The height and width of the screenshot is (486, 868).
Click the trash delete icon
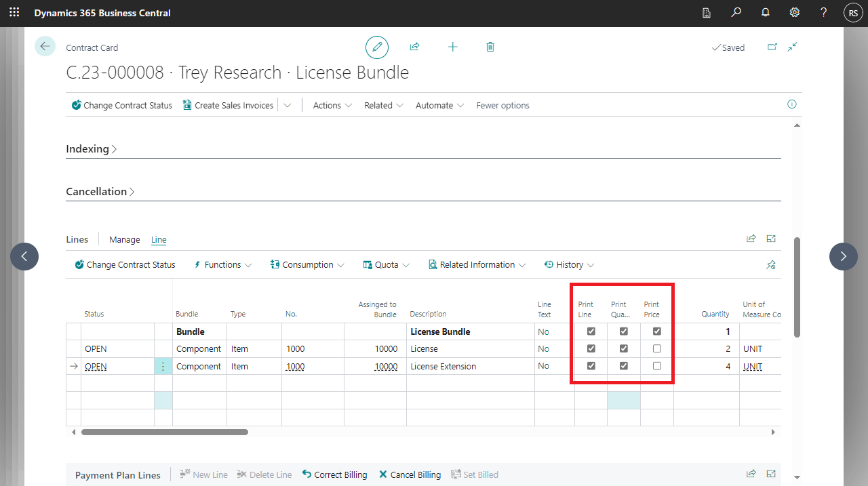[x=490, y=47]
